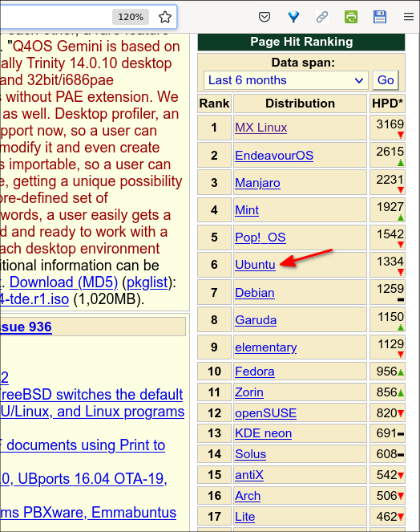Open the Pocket save icon

tap(265, 17)
